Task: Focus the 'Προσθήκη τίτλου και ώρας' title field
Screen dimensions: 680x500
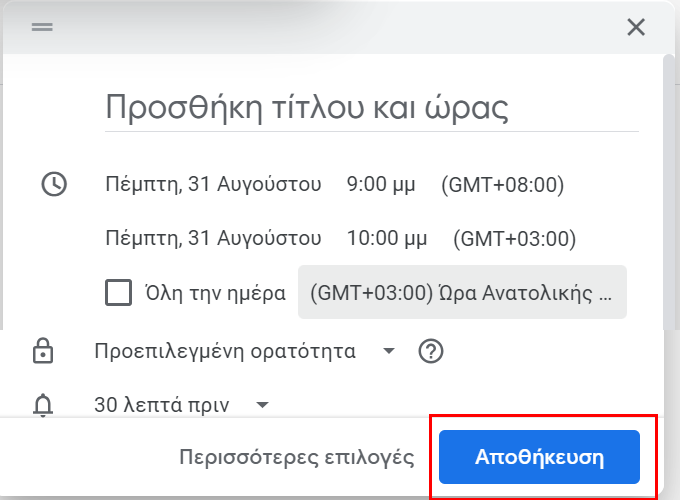Action: [x=371, y=108]
